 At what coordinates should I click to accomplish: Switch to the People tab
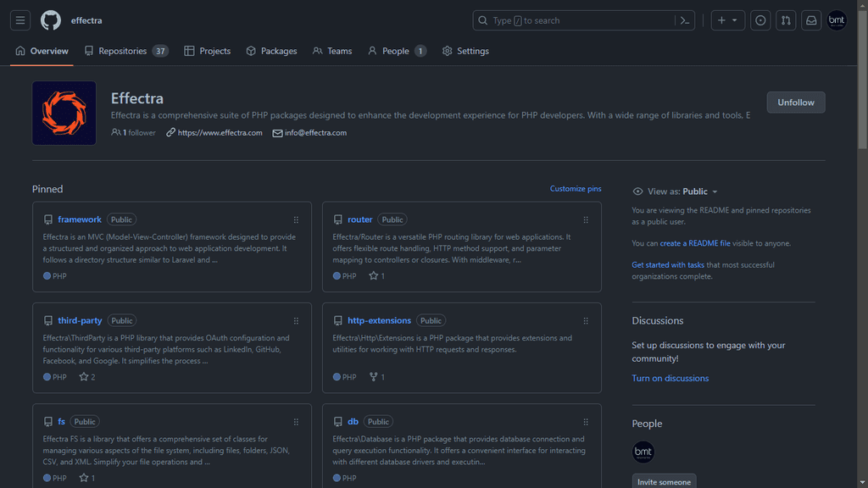pos(397,51)
